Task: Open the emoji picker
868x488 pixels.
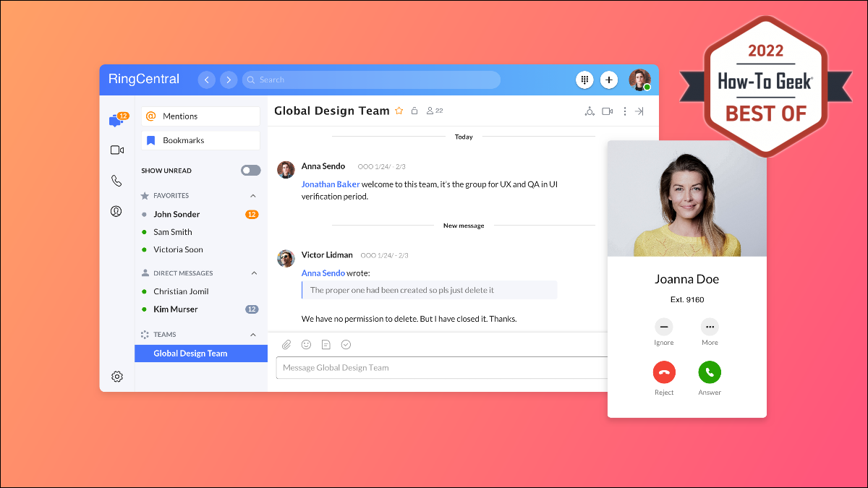Action: pyautogui.click(x=306, y=344)
